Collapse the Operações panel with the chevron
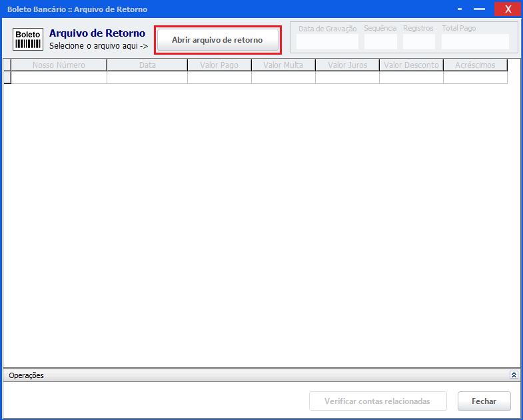 click(x=514, y=375)
